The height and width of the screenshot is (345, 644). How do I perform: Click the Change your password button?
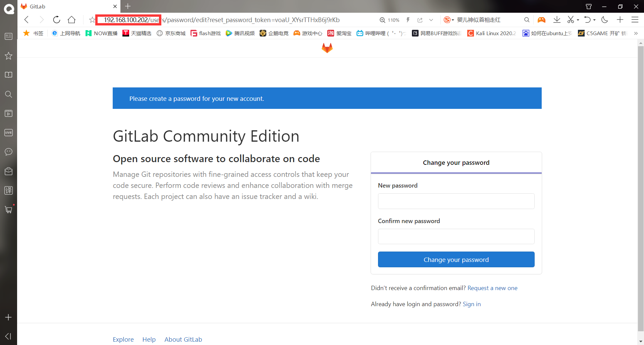[x=456, y=260]
